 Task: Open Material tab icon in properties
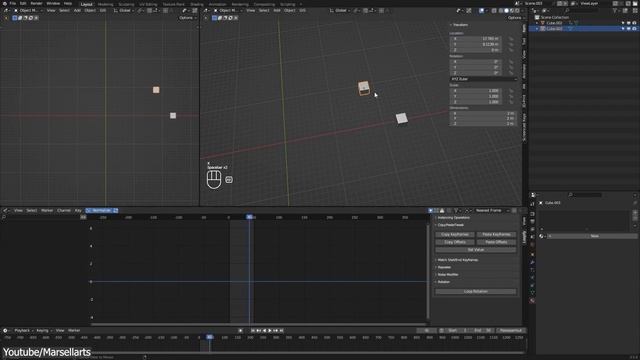click(532, 300)
